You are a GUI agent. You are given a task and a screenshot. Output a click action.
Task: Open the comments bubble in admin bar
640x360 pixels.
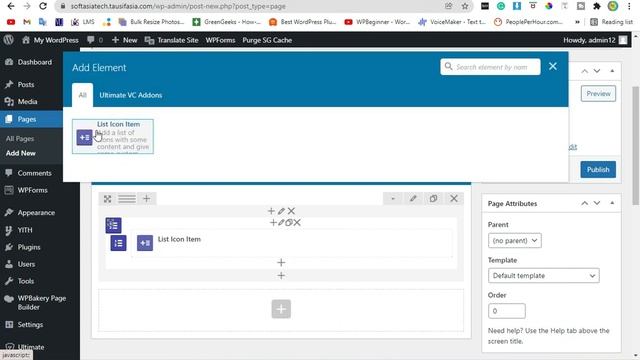click(95, 40)
